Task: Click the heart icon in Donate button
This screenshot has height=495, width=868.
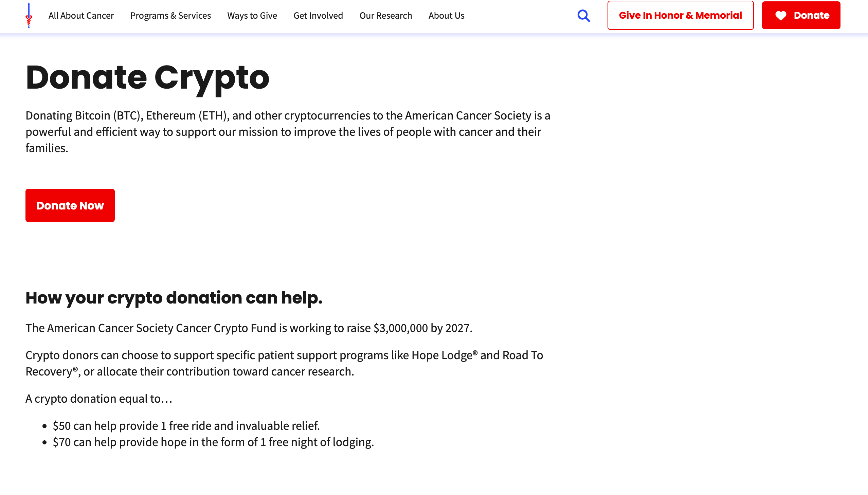Action: click(x=781, y=16)
